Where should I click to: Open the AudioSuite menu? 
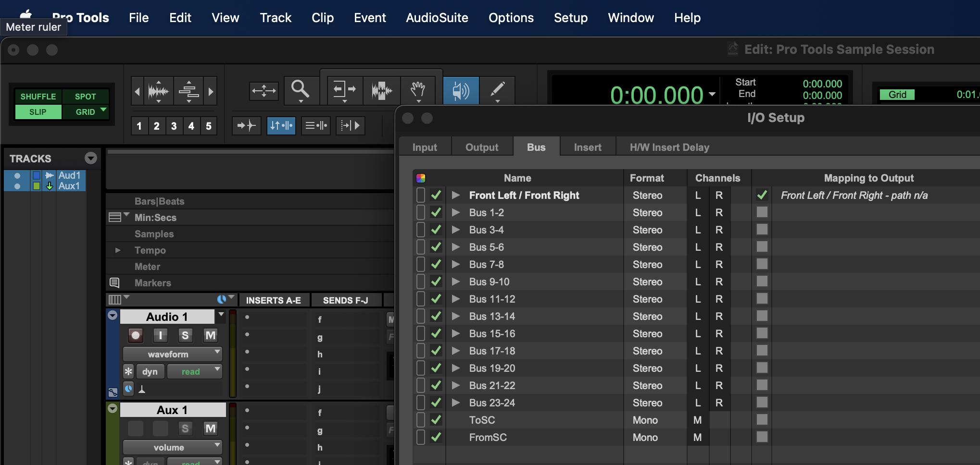click(x=437, y=18)
